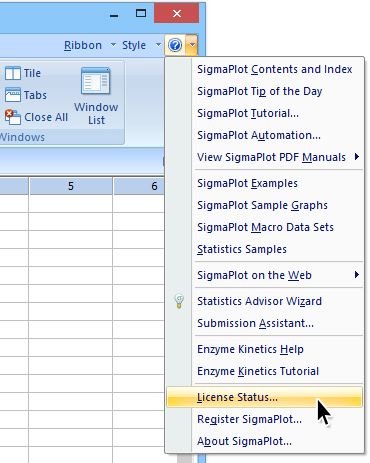Select worksheet column header 5
The image size is (370, 463).
pyautogui.click(x=71, y=186)
